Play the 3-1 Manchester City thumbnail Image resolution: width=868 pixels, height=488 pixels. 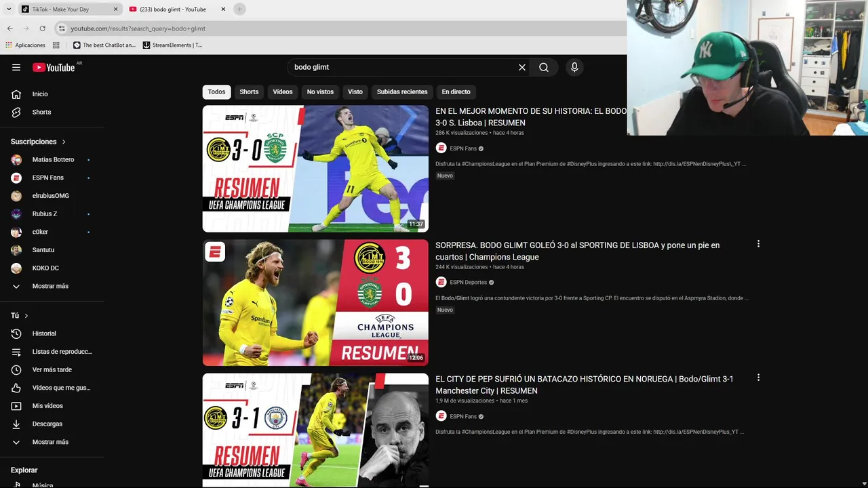coord(315,430)
